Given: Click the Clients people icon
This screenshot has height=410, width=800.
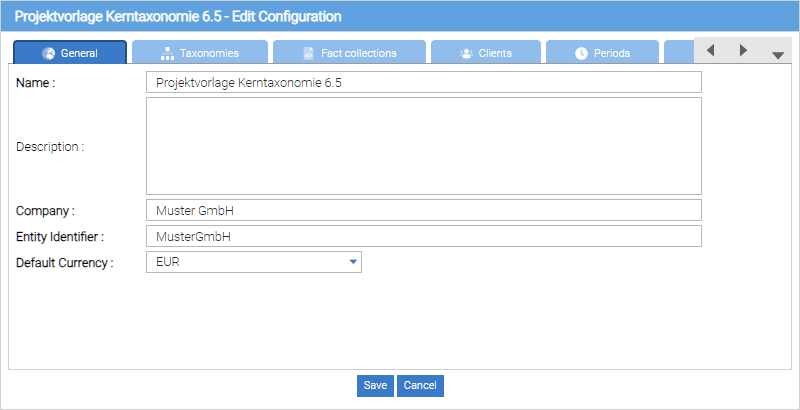Looking at the screenshot, I should 466,53.
